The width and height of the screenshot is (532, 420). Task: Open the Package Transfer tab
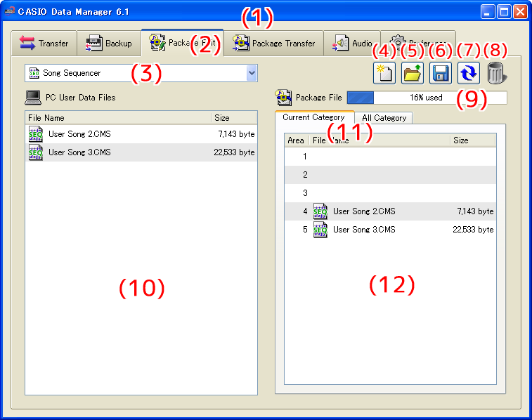273,43
